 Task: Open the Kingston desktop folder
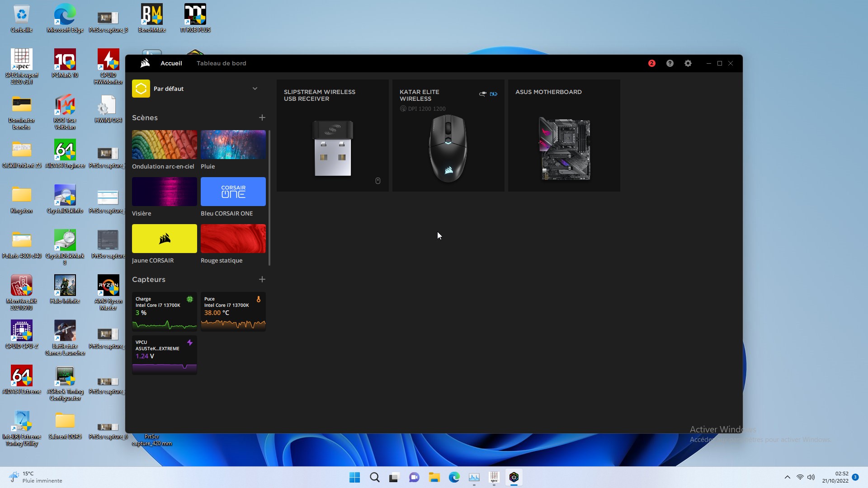(22, 199)
